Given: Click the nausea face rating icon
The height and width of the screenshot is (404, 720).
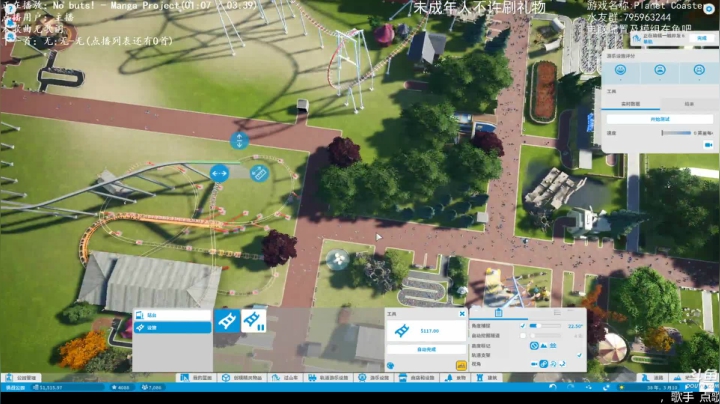Looking at the screenshot, I should coord(699,70).
